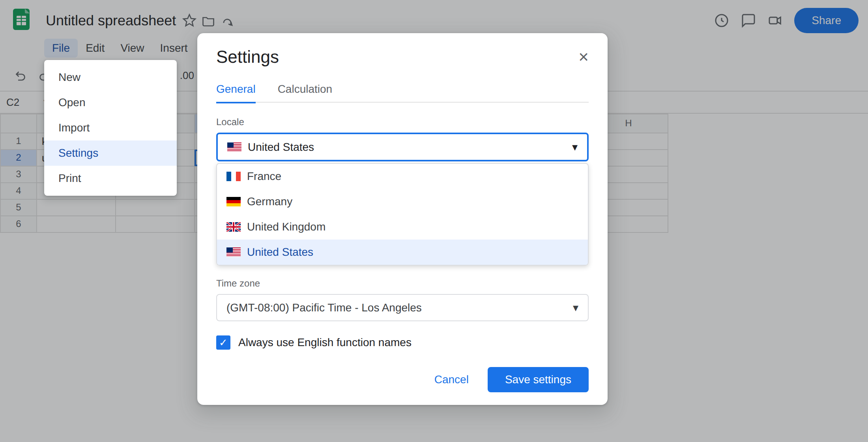Select United Kingdom locale option

402,227
